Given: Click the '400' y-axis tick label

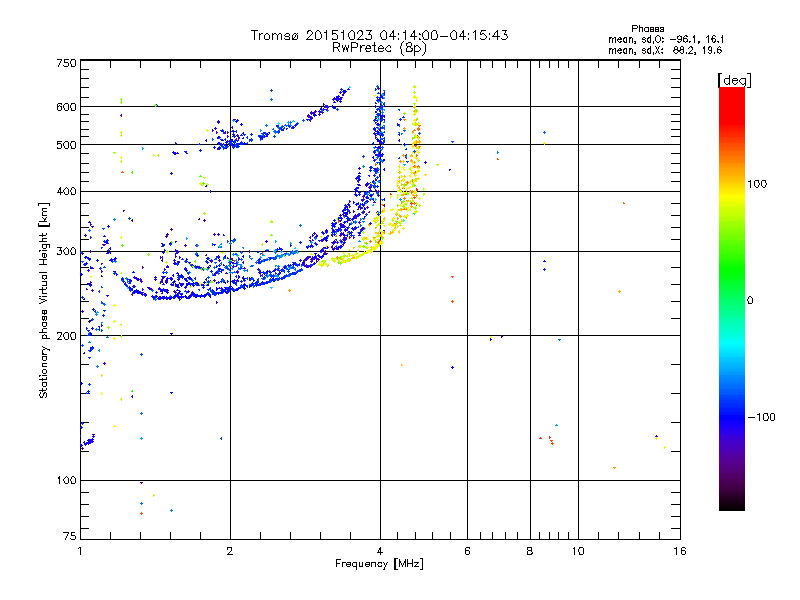Looking at the screenshot, I should tap(66, 192).
